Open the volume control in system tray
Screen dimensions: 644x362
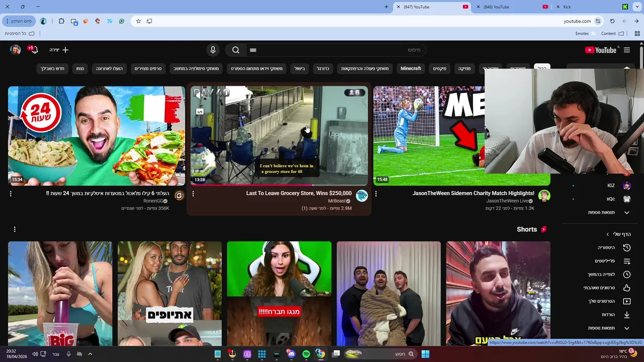point(35,354)
